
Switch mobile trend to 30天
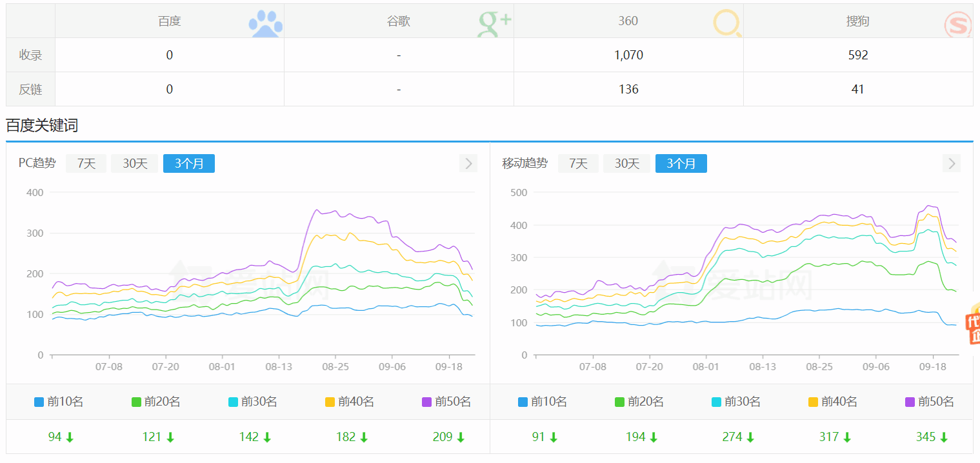click(x=626, y=164)
